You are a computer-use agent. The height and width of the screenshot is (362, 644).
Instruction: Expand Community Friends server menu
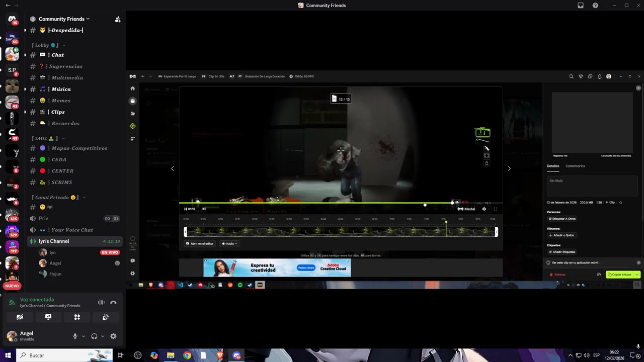[64, 19]
